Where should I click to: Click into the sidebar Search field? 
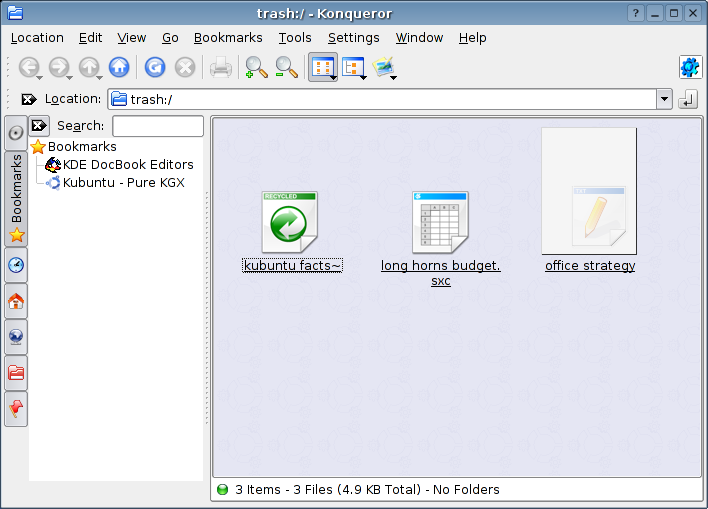(x=158, y=126)
